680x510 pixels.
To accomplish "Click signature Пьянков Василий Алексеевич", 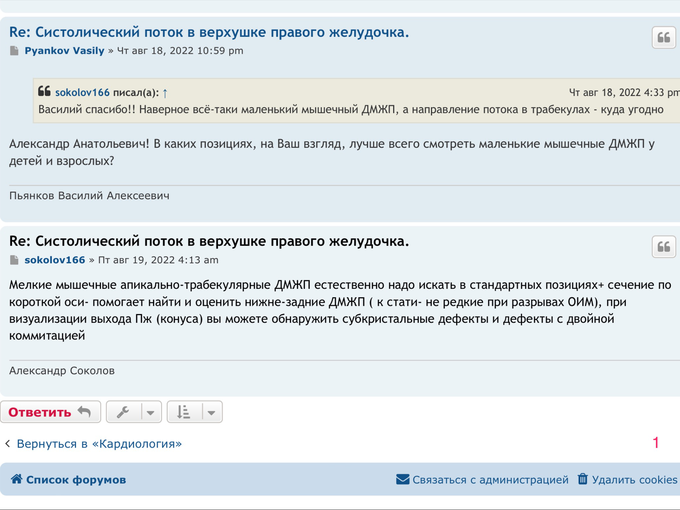I will (x=89, y=196).
